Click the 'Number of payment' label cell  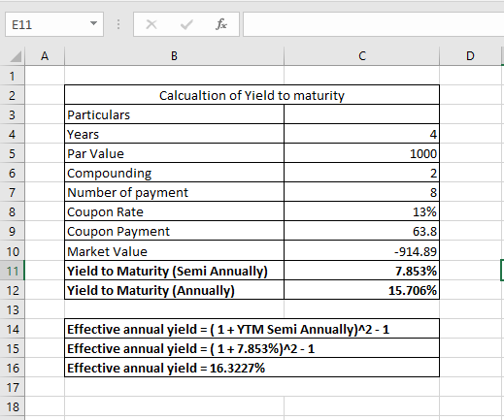click(x=174, y=192)
